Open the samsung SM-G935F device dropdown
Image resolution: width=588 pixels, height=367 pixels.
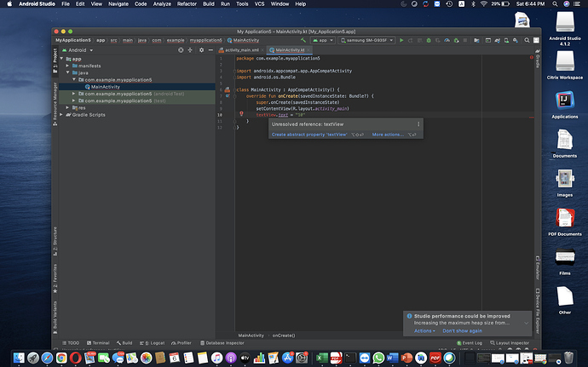366,40
